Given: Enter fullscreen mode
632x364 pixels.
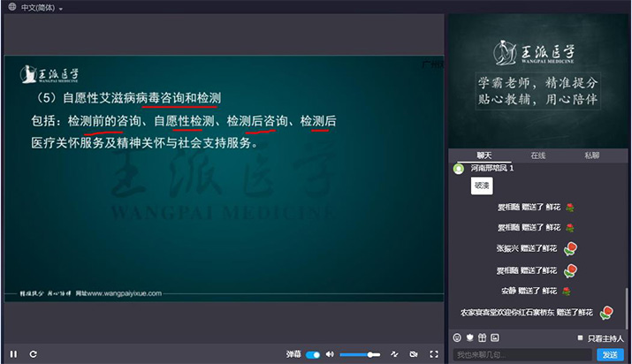Looking at the screenshot, I should click(x=434, y=354).
